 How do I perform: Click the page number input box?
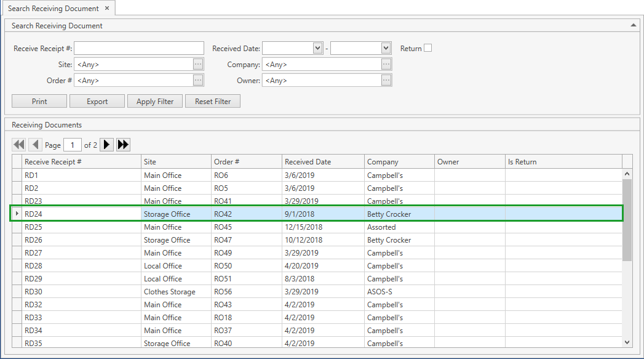click(72, 144)
